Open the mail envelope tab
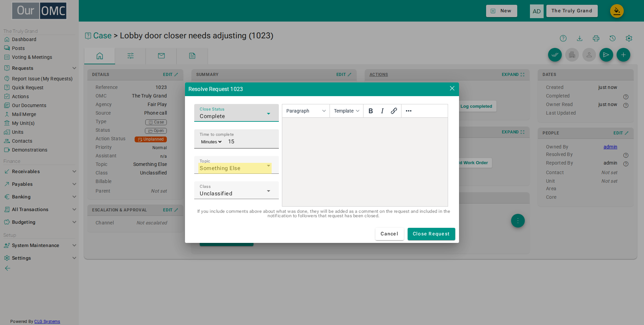This screenshot has width=644, height=325. (161, 56)
